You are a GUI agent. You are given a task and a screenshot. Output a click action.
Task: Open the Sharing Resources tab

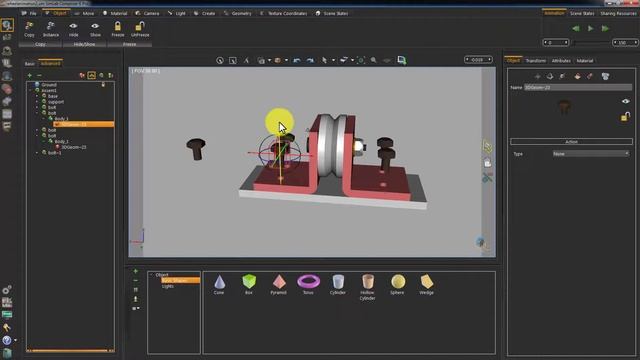(x=618, y=13)
